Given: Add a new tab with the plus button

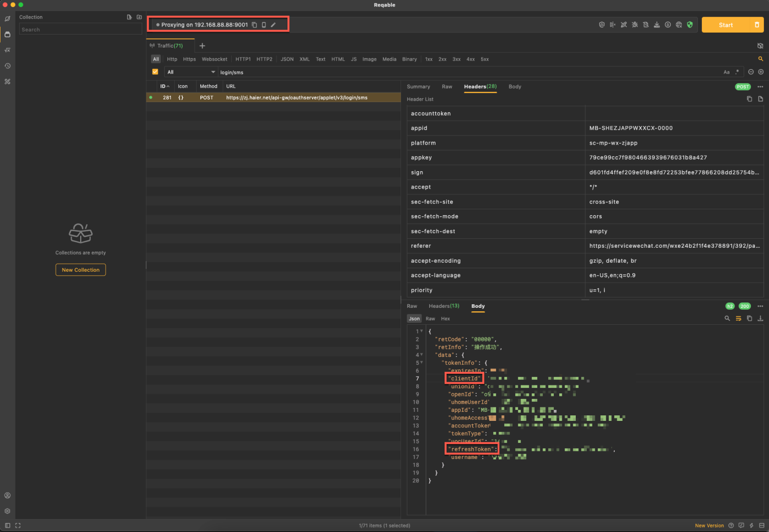Looking at the screenshot, I should point(202,46).
